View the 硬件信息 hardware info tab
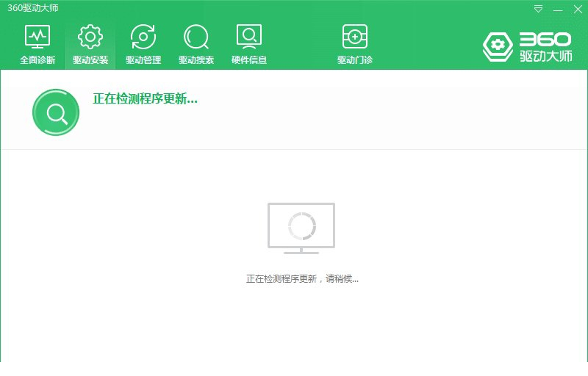This screenshot has height=376, width=588. 249,44
